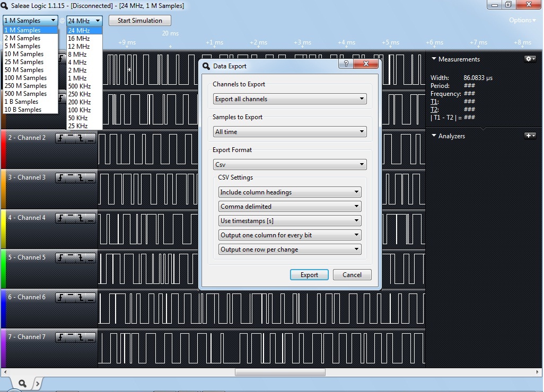Click Cancel in Data Export dialog
The image size is (544, 392).
352,275
